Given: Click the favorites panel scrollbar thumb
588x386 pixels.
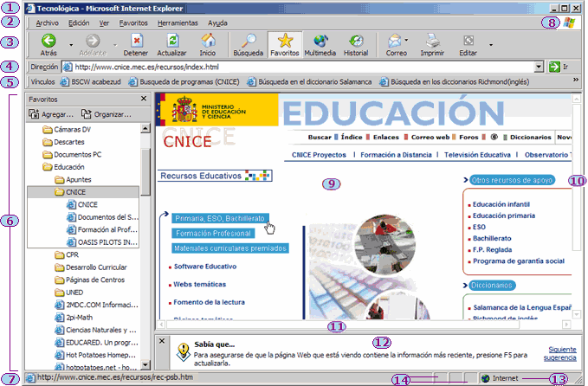Looking at the screenshot, I should point(145,171).
